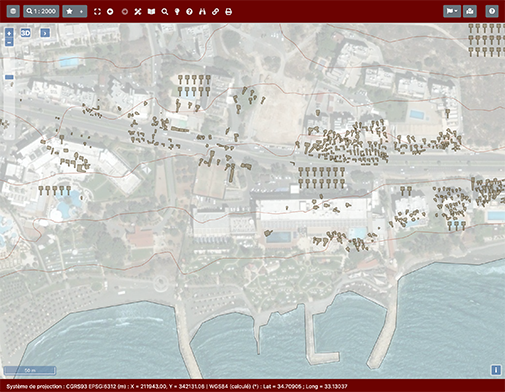Image resolution: width=505 pixels, height=392 pixels.
Task: Select the map pin locate tool
Action: [177, 12]
